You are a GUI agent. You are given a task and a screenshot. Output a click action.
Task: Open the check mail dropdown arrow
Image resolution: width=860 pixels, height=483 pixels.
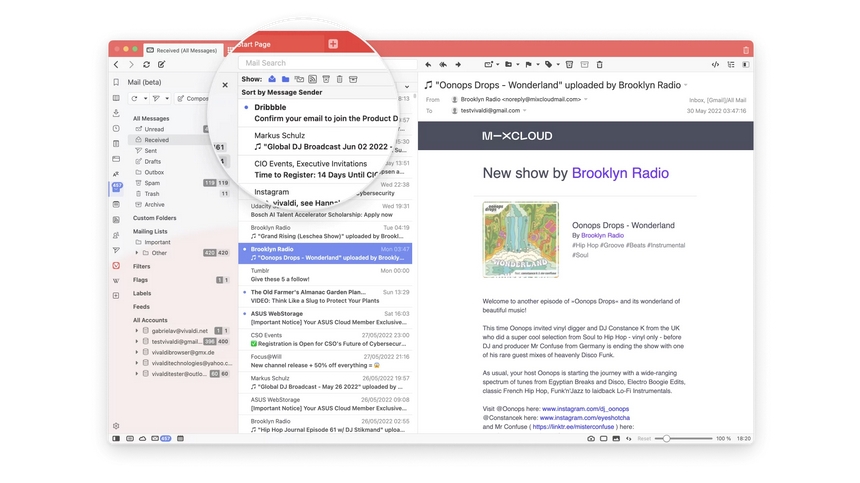pyautogui.click(x=145, y=99)
